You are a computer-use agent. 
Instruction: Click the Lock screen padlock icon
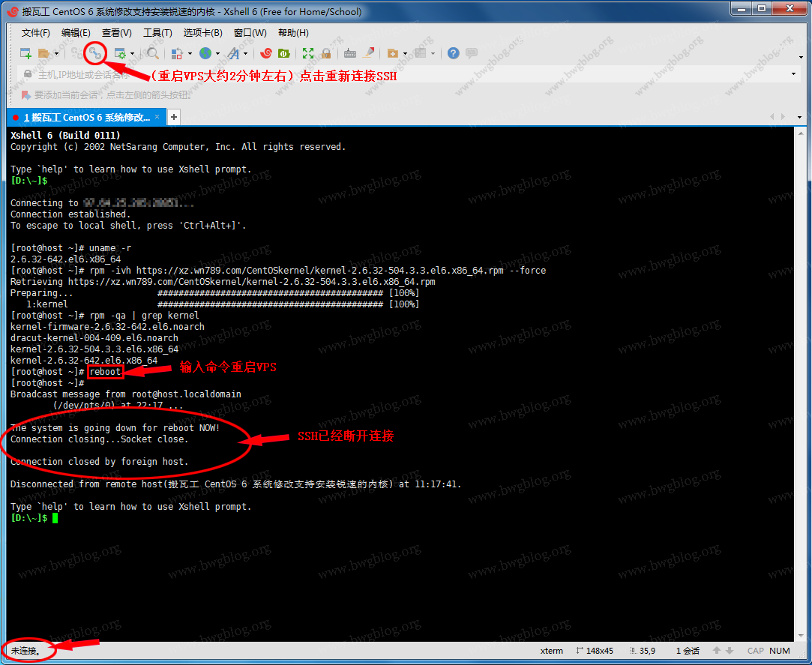325,52
